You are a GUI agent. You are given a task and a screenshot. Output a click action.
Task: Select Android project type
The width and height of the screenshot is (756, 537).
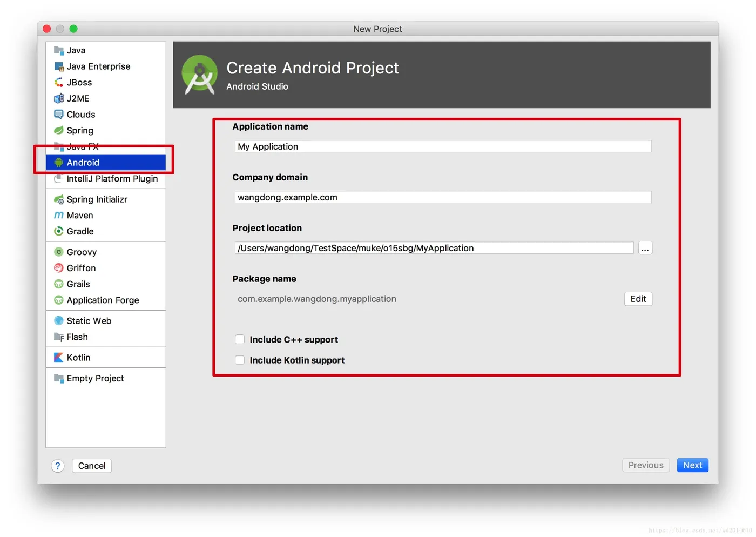click(x=106, y=163)
